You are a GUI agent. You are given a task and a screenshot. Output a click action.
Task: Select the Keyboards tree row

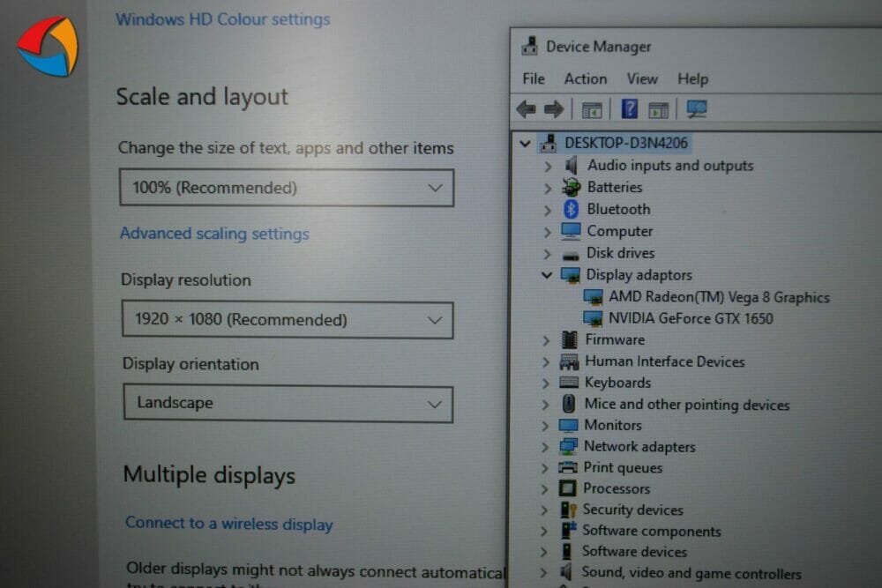point(617,383)
